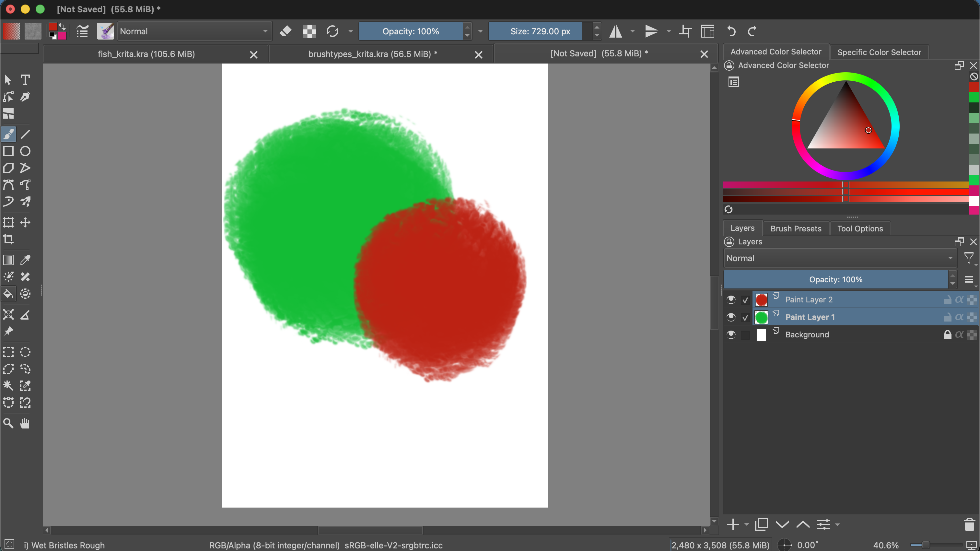Hide Paint Layer 1 visibility

tap(731, 317)
